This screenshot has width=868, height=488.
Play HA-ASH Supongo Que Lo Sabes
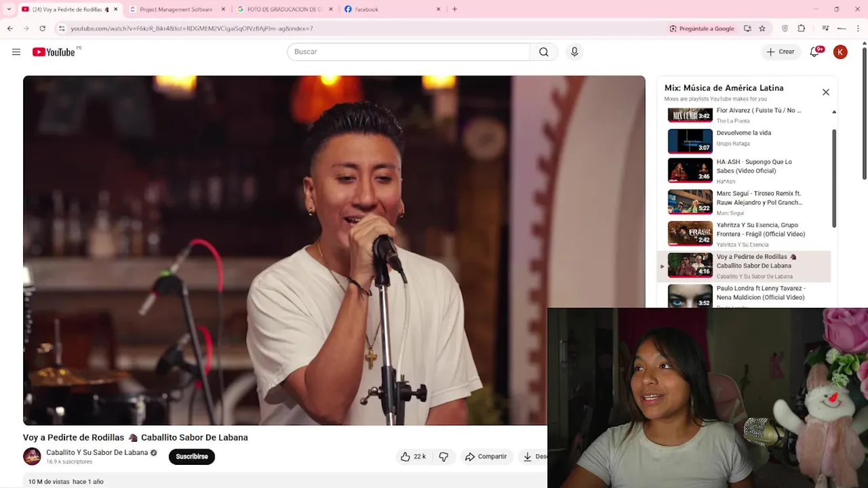pyautogui.click(x=744, y=171)
